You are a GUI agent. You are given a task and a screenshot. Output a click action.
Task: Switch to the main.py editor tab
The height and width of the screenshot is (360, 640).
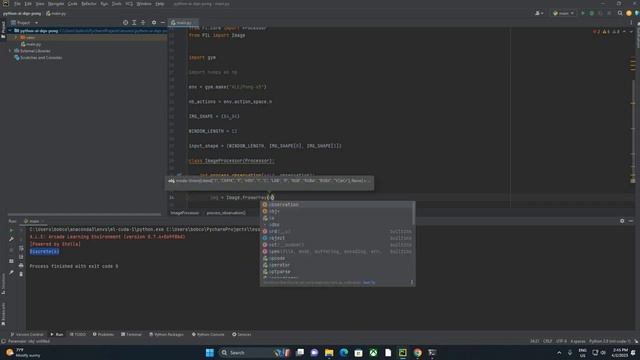[182, 22]
